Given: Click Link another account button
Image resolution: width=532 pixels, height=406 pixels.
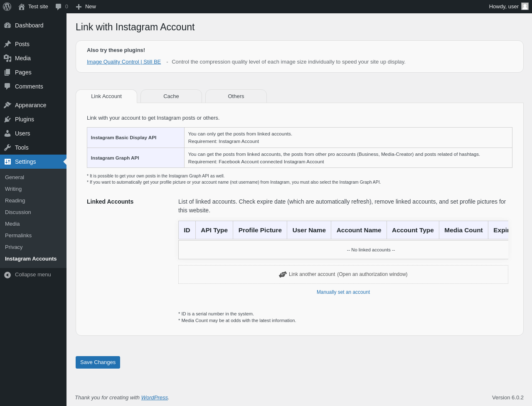Looking at the screenshot, I should click(x=343, y=274).
